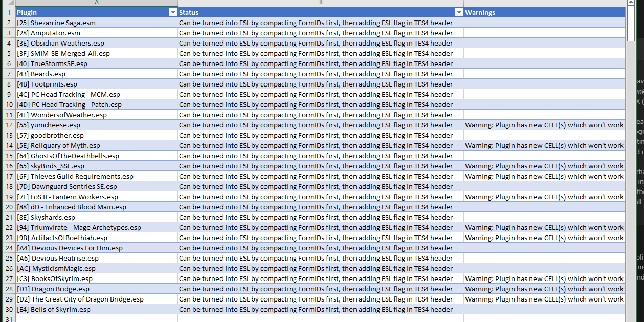Select cell with TrueStormsSE.esp
The width and height of the screenshot is (644, 322).
[x=97, y=63]
